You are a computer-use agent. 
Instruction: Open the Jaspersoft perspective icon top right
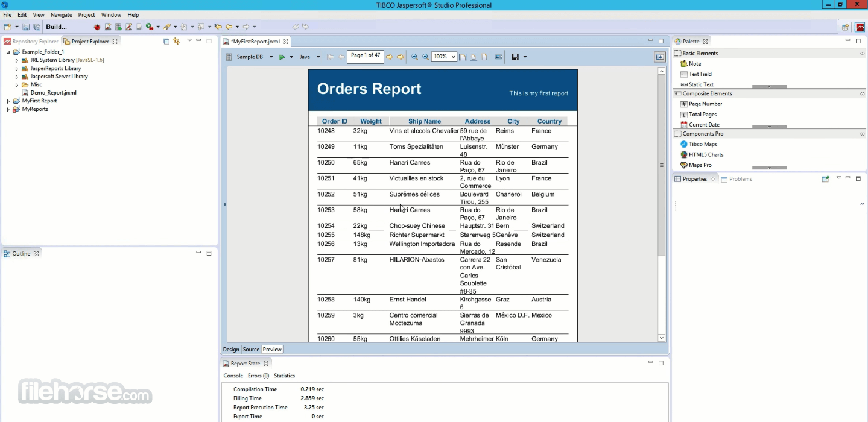click(860, 27)
